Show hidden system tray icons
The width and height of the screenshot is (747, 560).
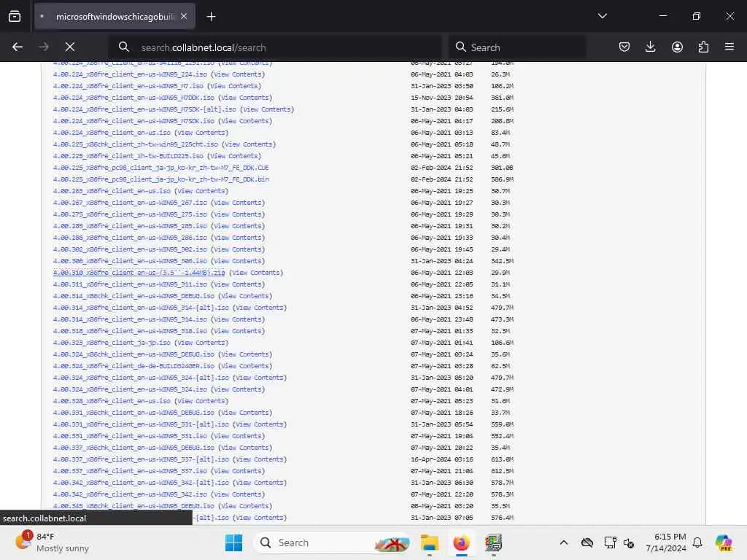click(564, 542)
